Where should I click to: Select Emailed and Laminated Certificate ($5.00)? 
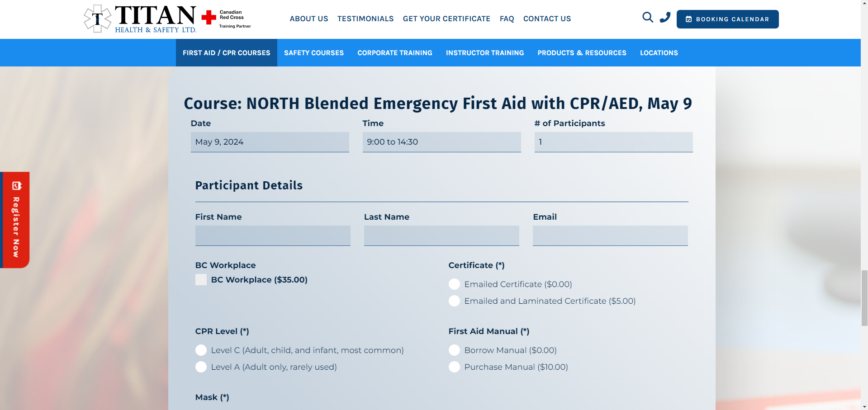tap(454, 301)
